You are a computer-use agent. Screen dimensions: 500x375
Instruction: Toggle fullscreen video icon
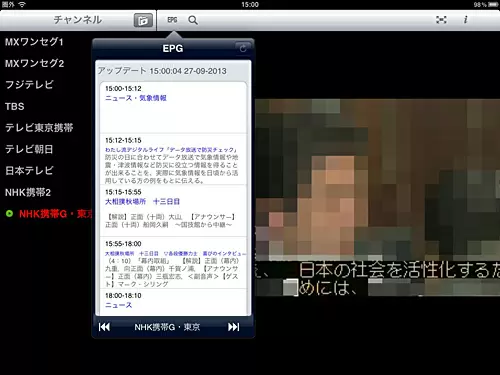(441, 20)
